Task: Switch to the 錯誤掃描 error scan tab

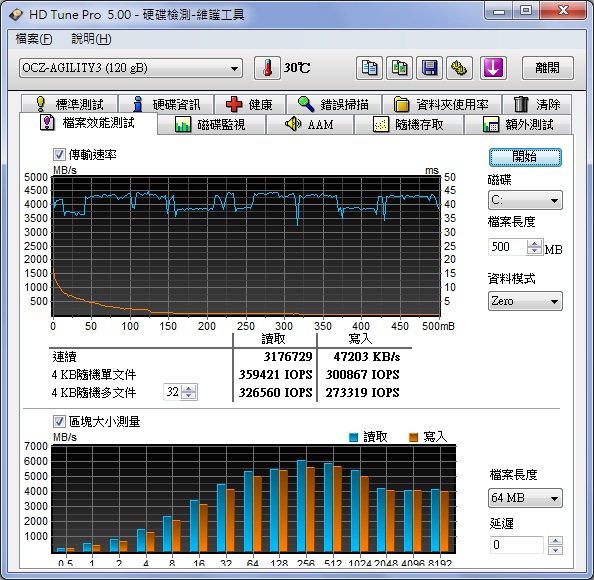Action: point(334,104)
